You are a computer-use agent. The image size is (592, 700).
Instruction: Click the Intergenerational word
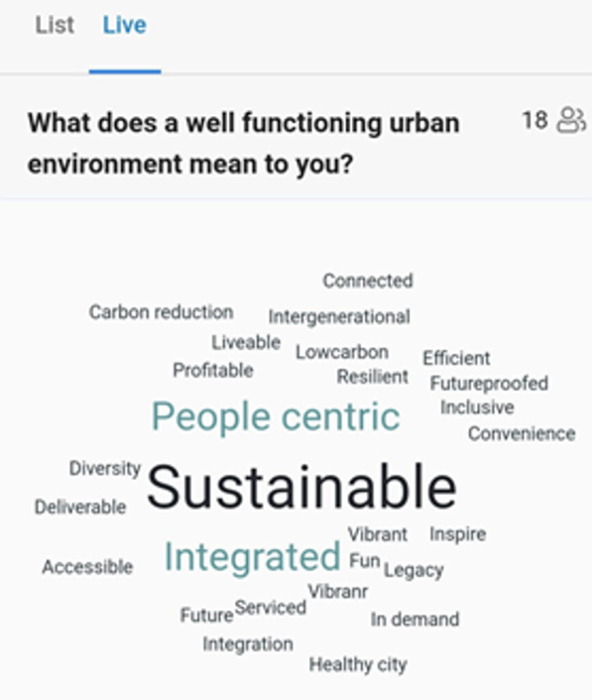point(339,317)
